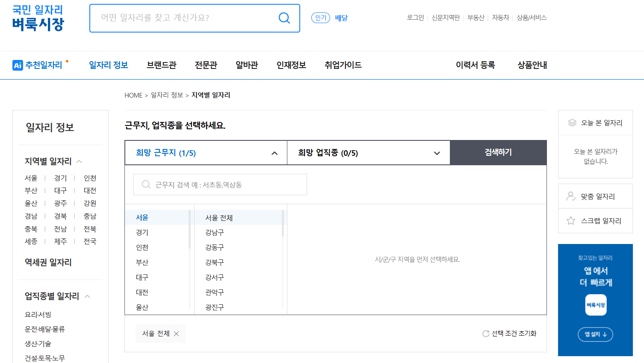Open the 취업가이드 menu item
Viewport: 644px width, 363px height.
click(x=343, y=65)
